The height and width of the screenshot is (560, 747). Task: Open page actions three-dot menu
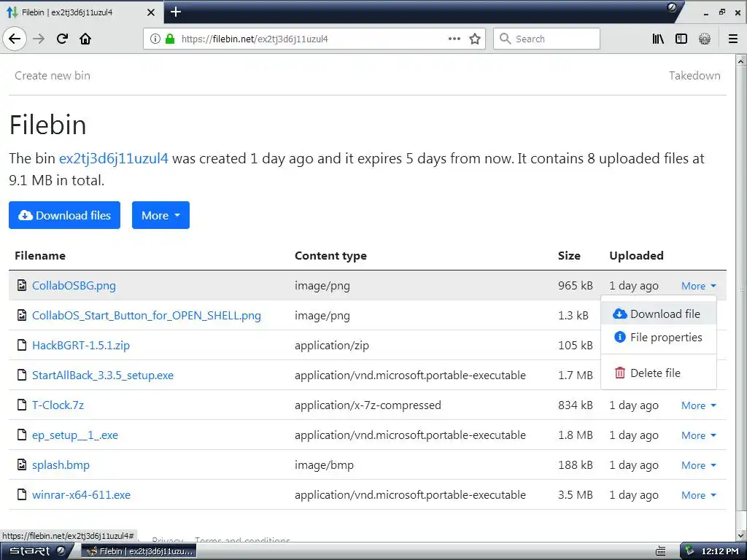(454, 39)
